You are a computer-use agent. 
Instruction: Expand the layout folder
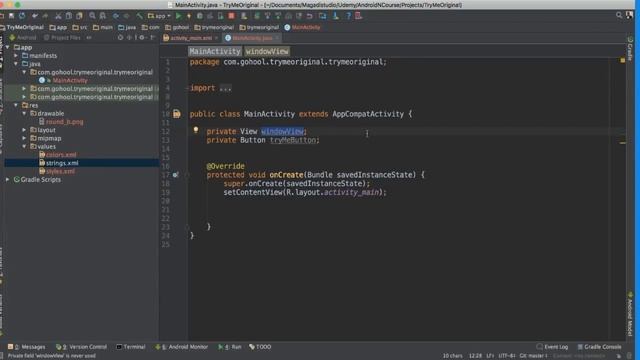tap(24, 130)
